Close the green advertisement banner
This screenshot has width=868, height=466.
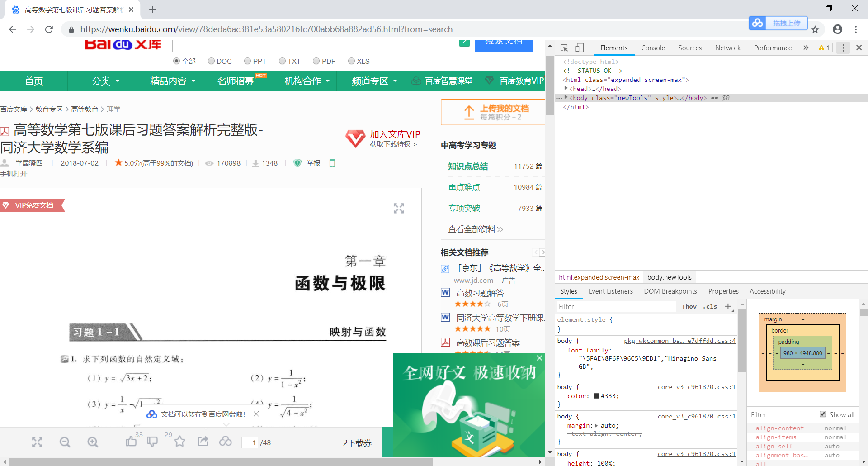pos(539,358)
